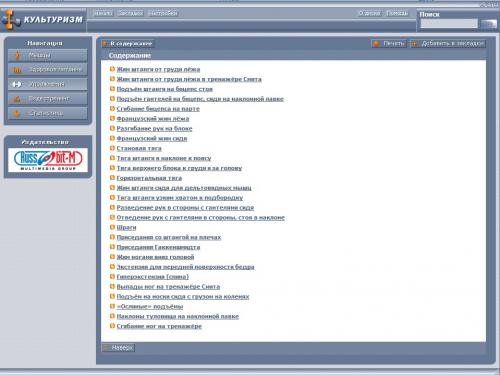Image resolution: width=500 pixels, height=375 pixels.
Task: Click the search go button beside Поиск field
Action: 488,24
